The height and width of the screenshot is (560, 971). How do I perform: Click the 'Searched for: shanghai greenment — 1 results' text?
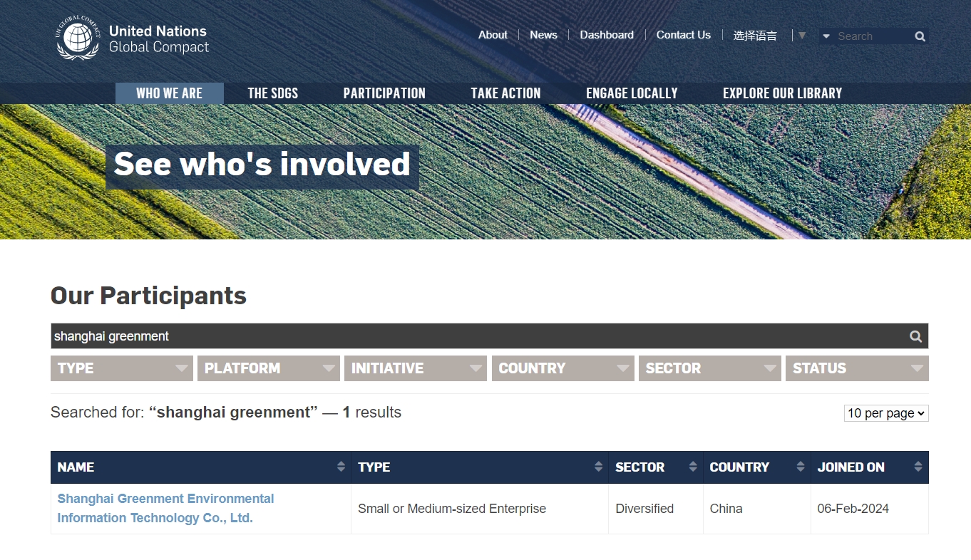coord(226,413)
